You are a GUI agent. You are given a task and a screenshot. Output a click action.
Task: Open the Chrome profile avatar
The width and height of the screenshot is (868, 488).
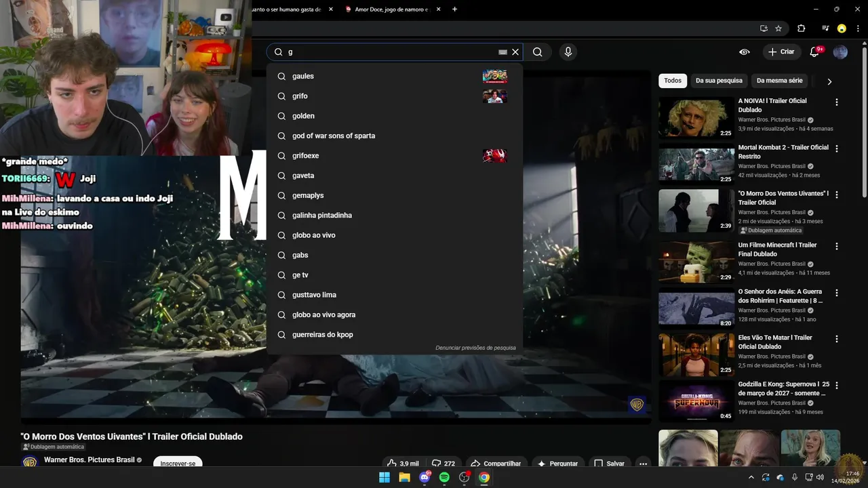[842, 28]
